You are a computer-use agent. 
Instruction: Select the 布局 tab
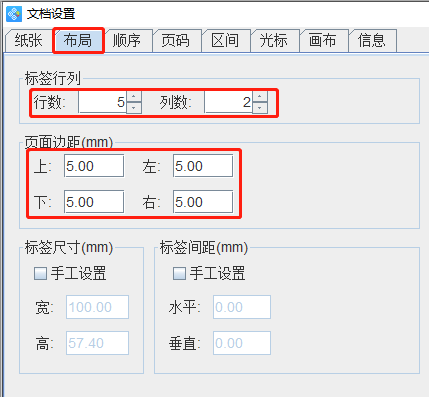coord(78,41)
